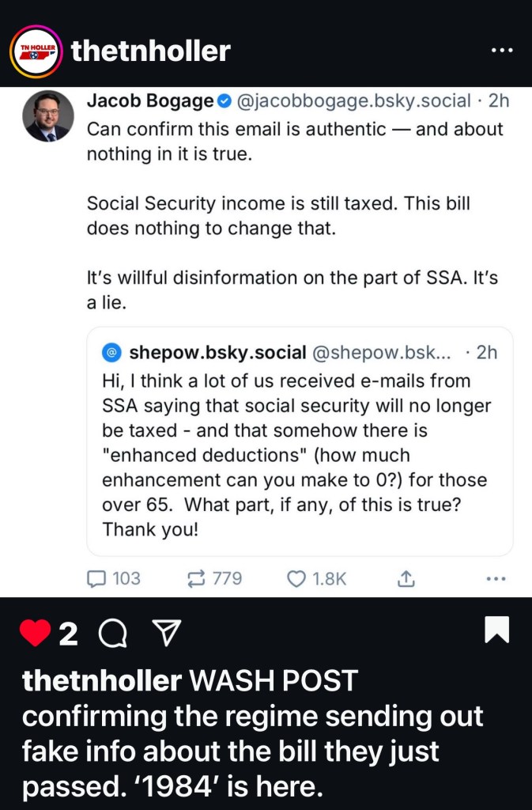Toggle the bookmark save icon

coord(496,630)
